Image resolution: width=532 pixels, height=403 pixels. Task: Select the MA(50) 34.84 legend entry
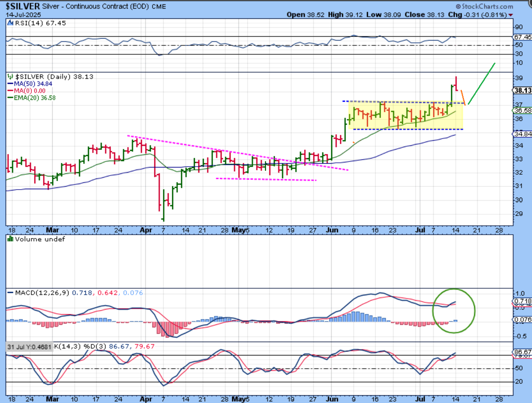tap(30, 84)
